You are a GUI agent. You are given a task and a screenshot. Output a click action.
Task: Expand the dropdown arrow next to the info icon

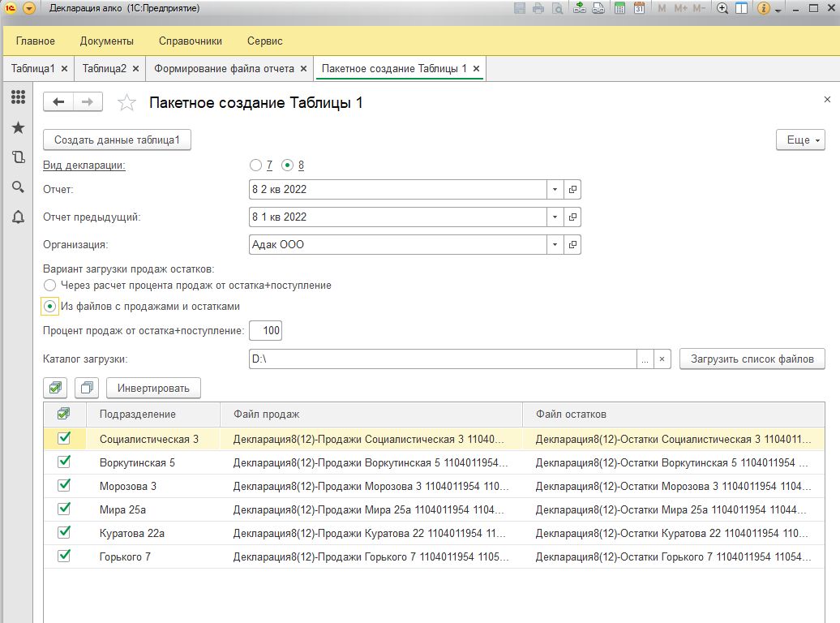[x=778, y=10]
